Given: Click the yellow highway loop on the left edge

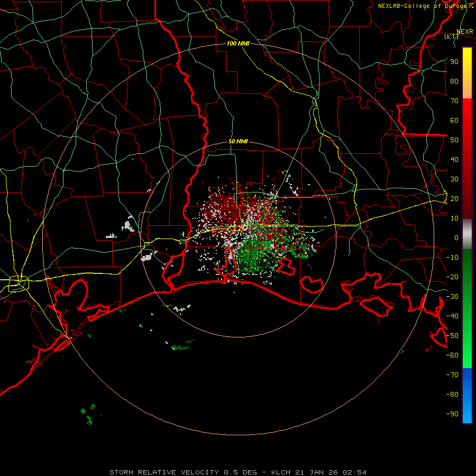Looking at the screenshot, I should [x=19, y=284].
